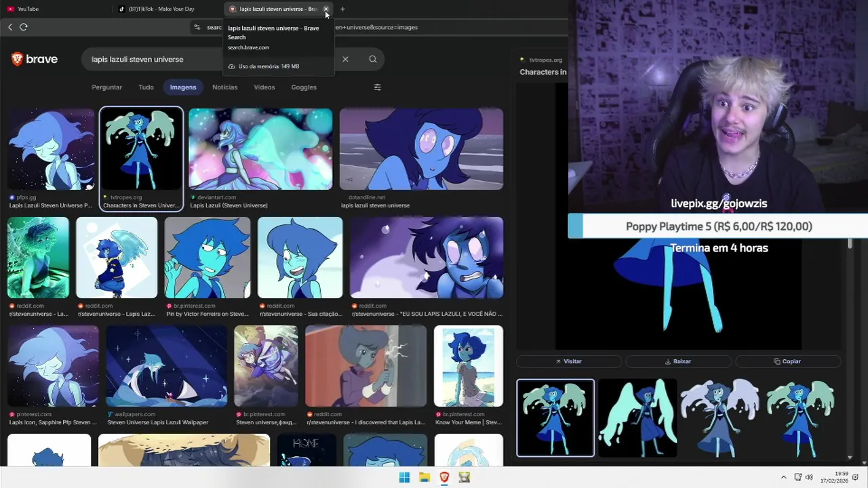This screenshot has width=868, height=488.
Task: Reload the page with the refresh icon
Action: pyautogui.click(x=24, y=27)
